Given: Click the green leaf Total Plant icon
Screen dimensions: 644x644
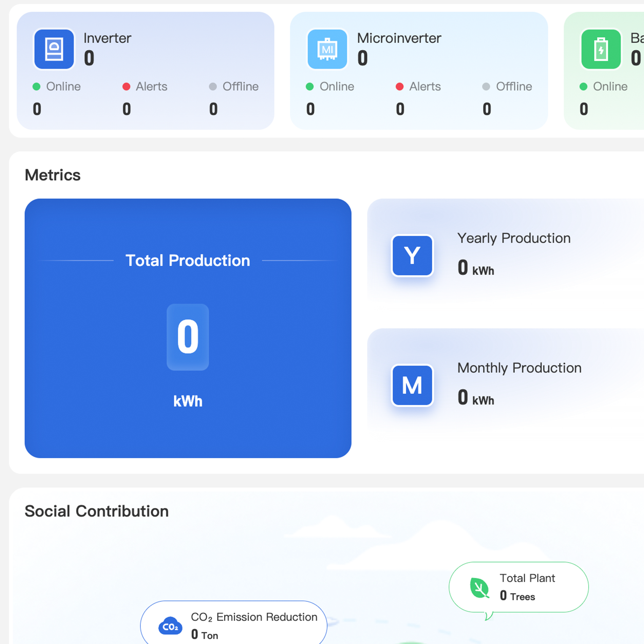Looking at the screenshot, I should coord(479,588).
